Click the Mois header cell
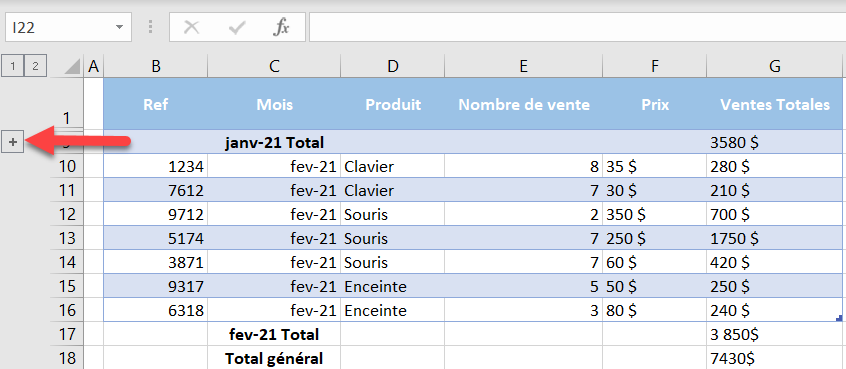This screenshot has height=369, width=846. [274, 104]
